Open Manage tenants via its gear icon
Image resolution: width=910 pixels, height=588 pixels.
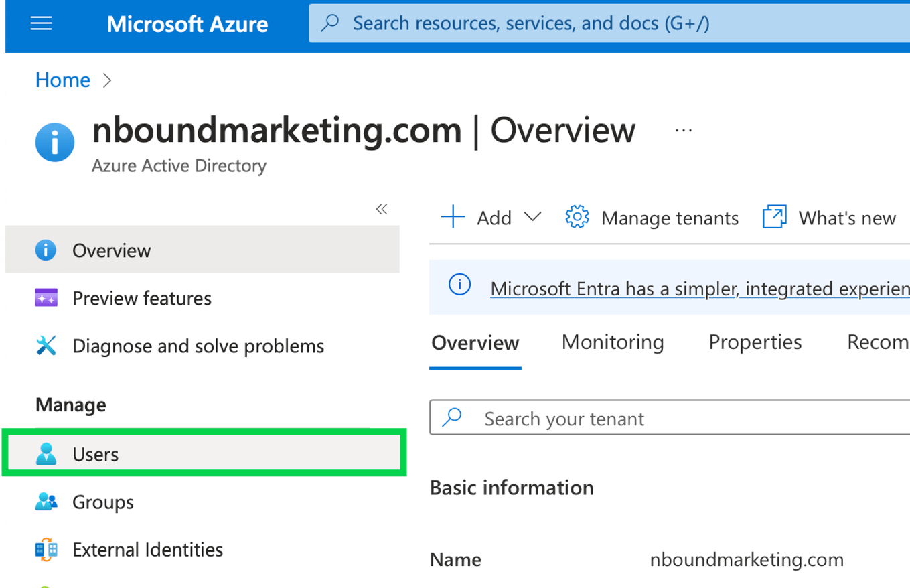click(577, 217)
